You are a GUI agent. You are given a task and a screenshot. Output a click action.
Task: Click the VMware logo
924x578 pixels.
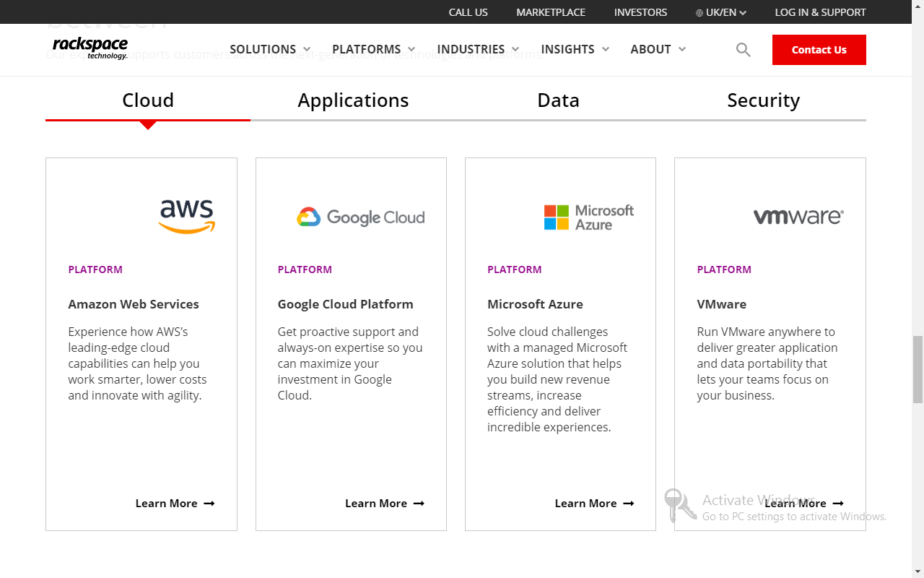[x=798, y=217]
